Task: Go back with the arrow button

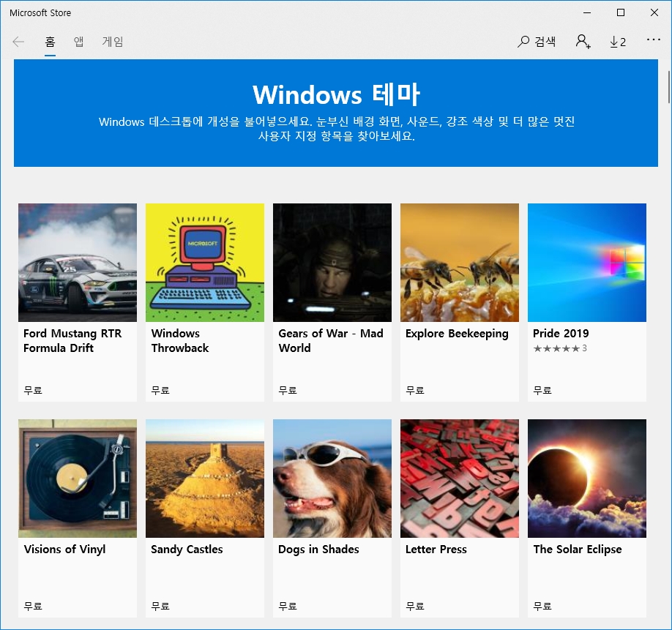Action: coord(18,42)
